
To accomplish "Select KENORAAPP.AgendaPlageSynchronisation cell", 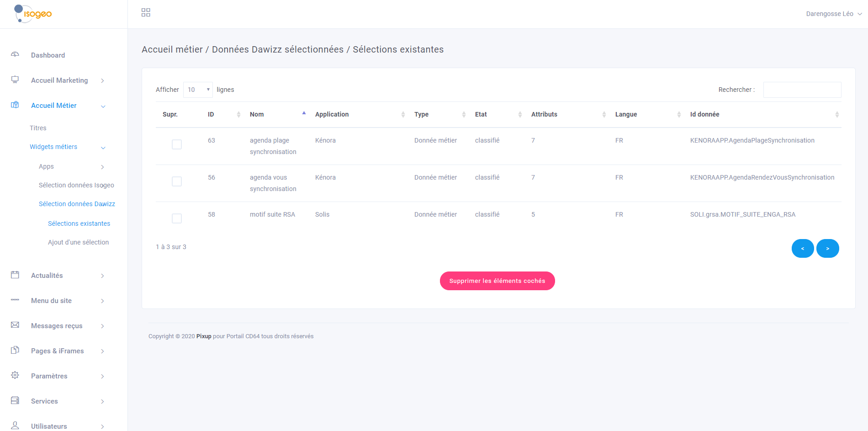I will 752,140.
